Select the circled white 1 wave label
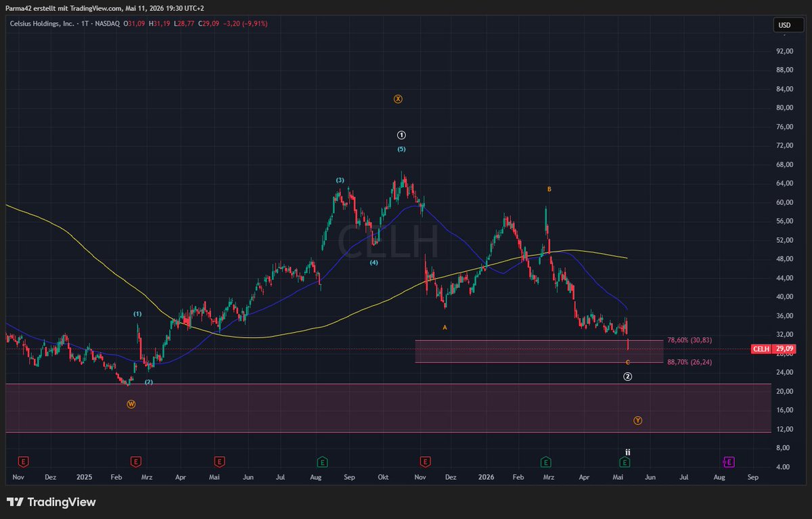Image resolution: width=812 pixels, height=519 pixels. click(401, 135)
